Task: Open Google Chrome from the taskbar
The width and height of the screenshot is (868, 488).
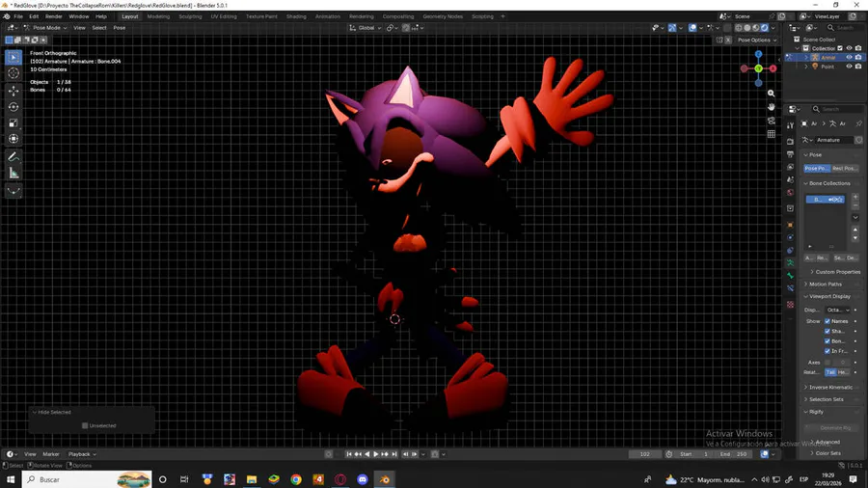Action: 296,479
